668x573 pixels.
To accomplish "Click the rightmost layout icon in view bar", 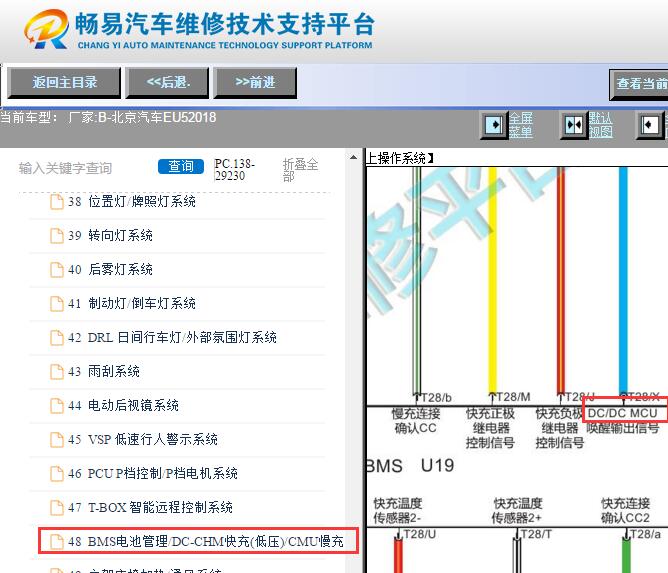I will pos(650,125).
